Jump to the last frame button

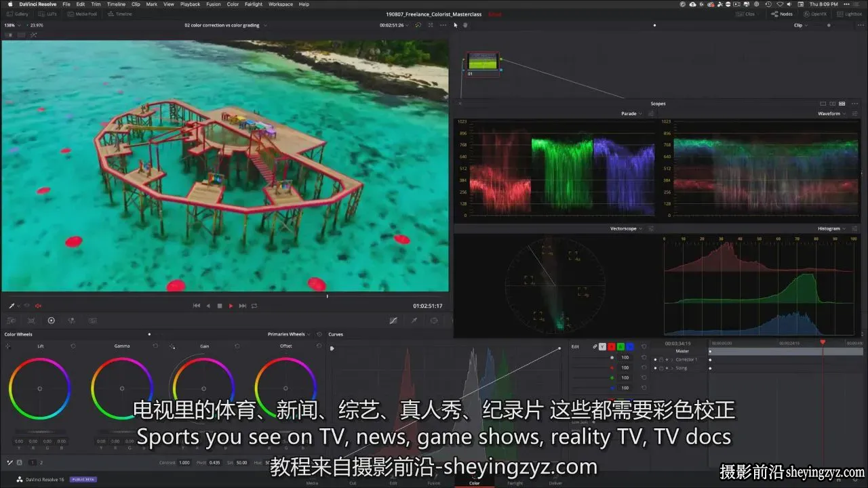(x=242, y=306)
